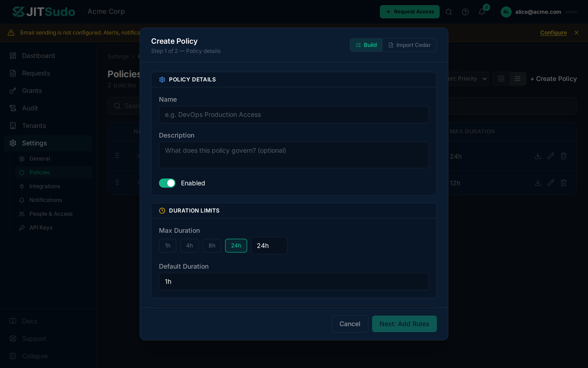
Task: Download the 24h policy
Action: click(538, 156)
